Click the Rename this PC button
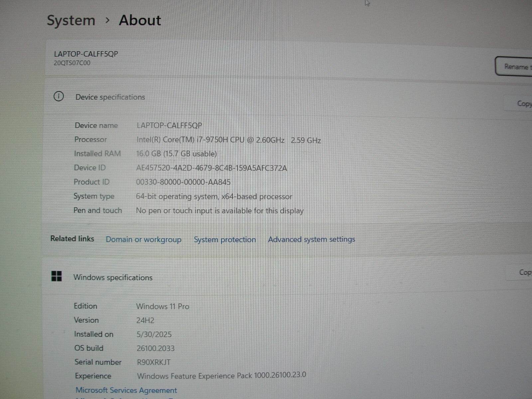The height and width of the screenshot is (399, 532). click(515, 66)
